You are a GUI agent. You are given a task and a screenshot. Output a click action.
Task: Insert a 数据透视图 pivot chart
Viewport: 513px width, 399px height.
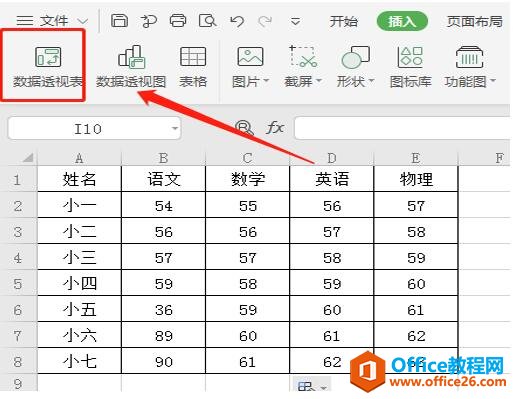click(131, 67)
